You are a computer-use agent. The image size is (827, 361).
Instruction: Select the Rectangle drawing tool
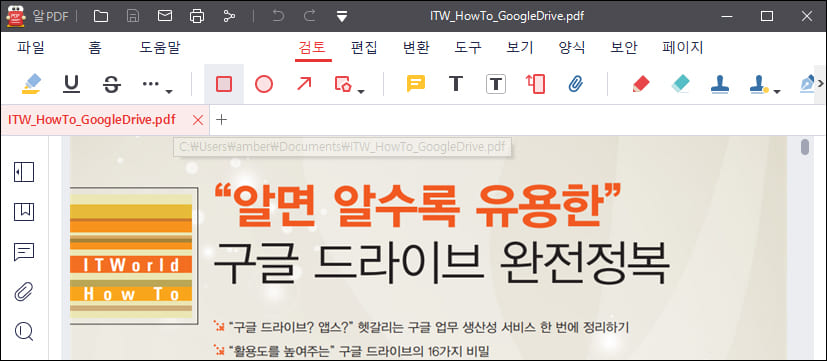224,84
